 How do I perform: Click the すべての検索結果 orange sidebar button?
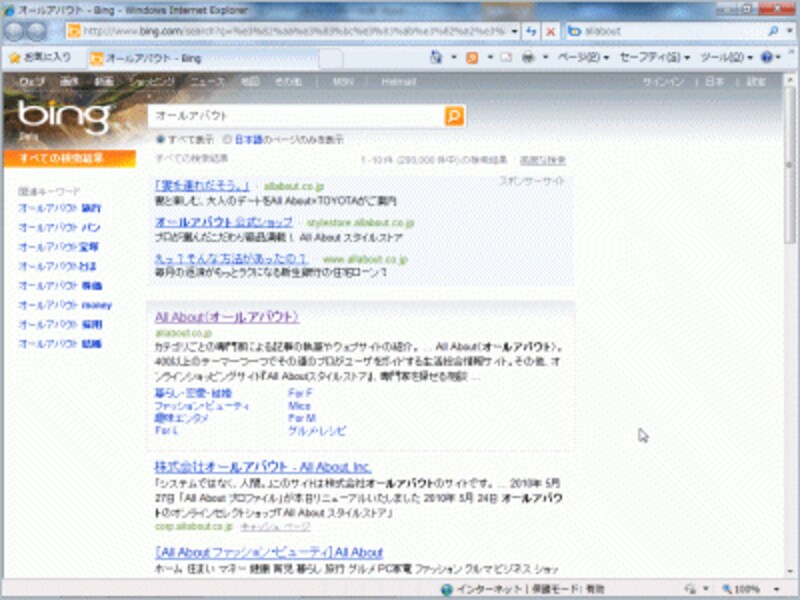[x=69, y=158]
